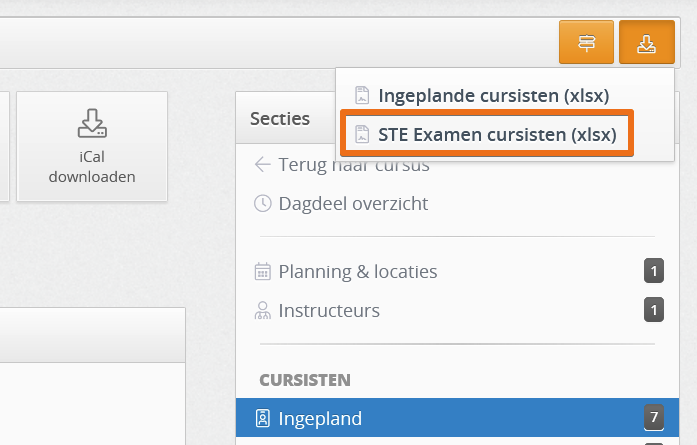This screenshot has height=445, width=697.
Task: Click the badge icon beside Ingepland
Action: click(x=263, y=418)
